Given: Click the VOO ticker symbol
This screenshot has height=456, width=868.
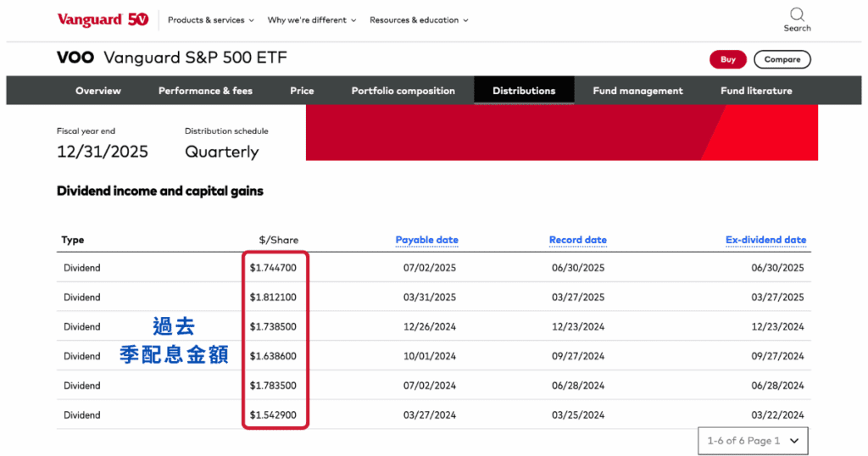Looking at the screenshot, I should point(75,58).
